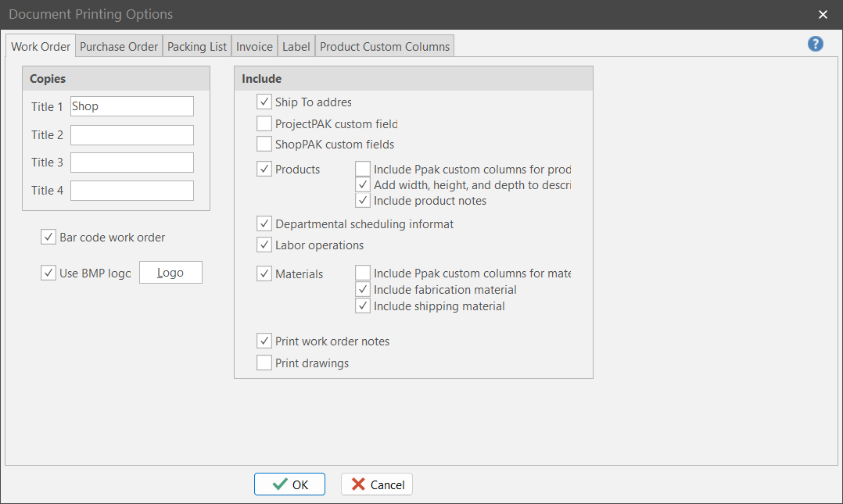The image size is (843, 504).
Task: Select the Invoice tab
Action: point(255,47)
